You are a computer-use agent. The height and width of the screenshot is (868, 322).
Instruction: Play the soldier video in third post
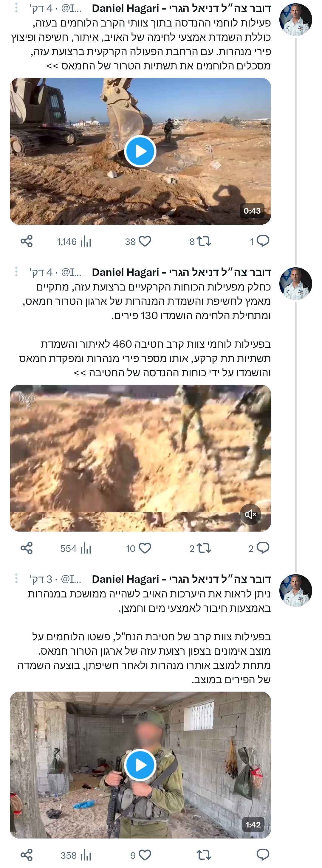coord(140,765)
